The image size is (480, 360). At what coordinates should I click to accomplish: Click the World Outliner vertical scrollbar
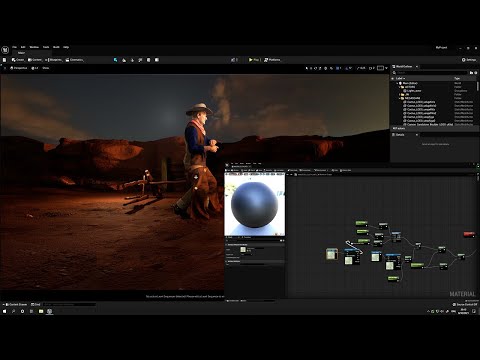[x=478, y=87]
